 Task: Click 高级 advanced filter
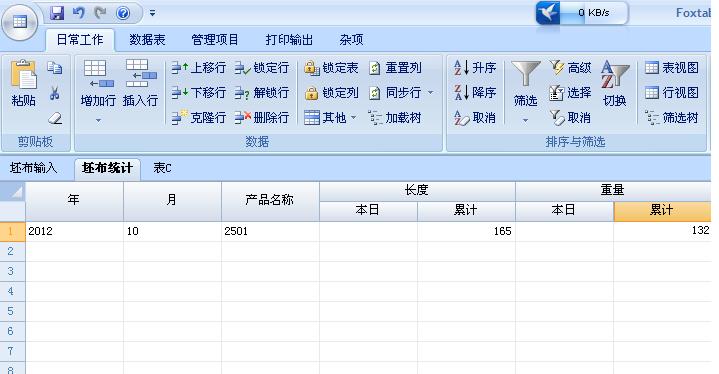(x=570, y=68)
